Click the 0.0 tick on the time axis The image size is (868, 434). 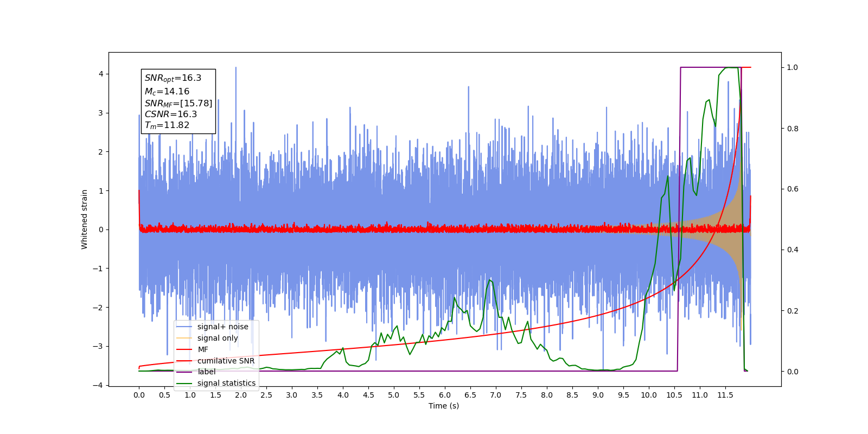(139, 395)
